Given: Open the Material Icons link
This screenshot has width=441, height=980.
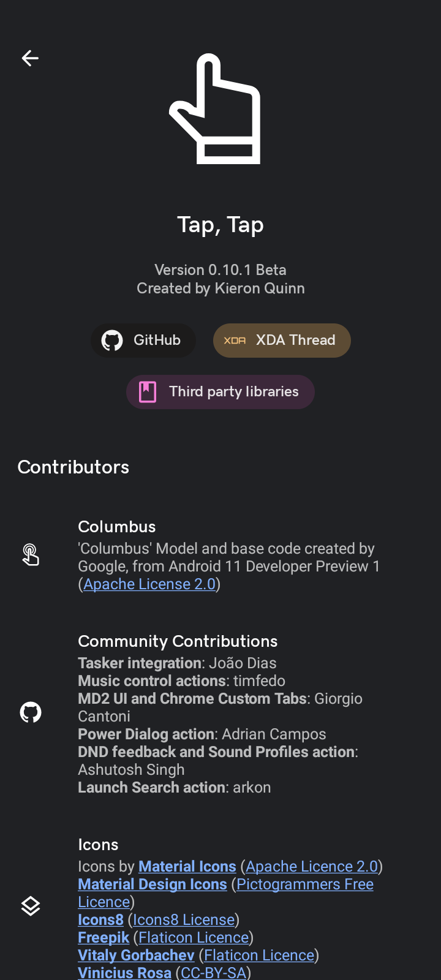Looking at the screenshot, I should tap(187, 866).
